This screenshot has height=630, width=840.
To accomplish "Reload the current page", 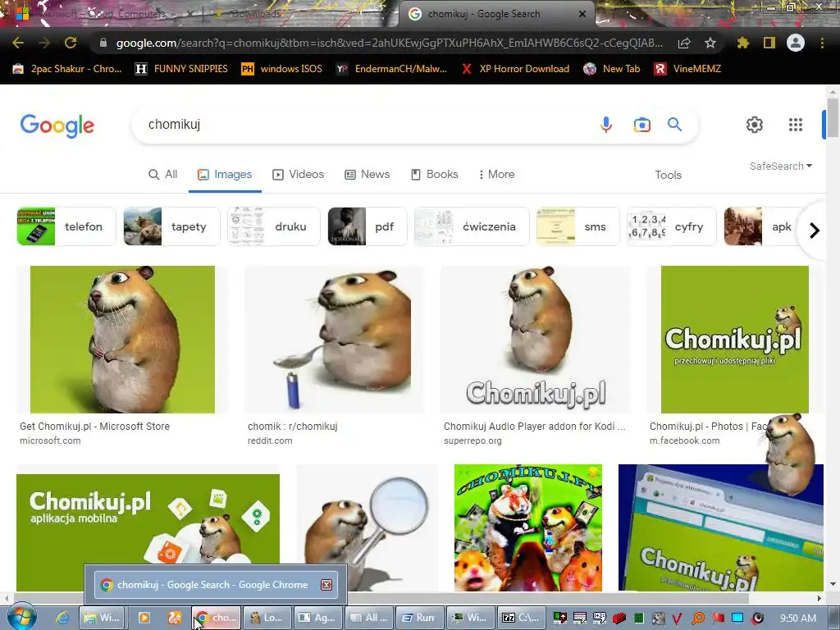I will tap(71, 43).
